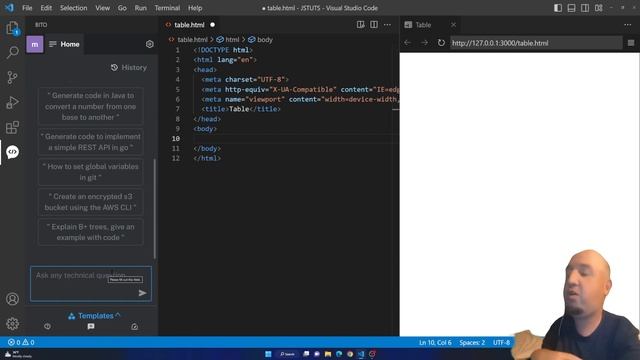Use prompt 'Create an encrypted s3 bucket'

91,202
